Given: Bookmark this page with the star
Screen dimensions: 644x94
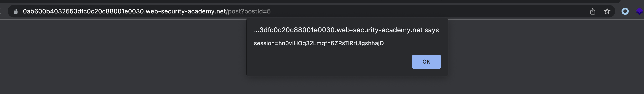Looking at the screenshot, I should [x=607, y=11].
